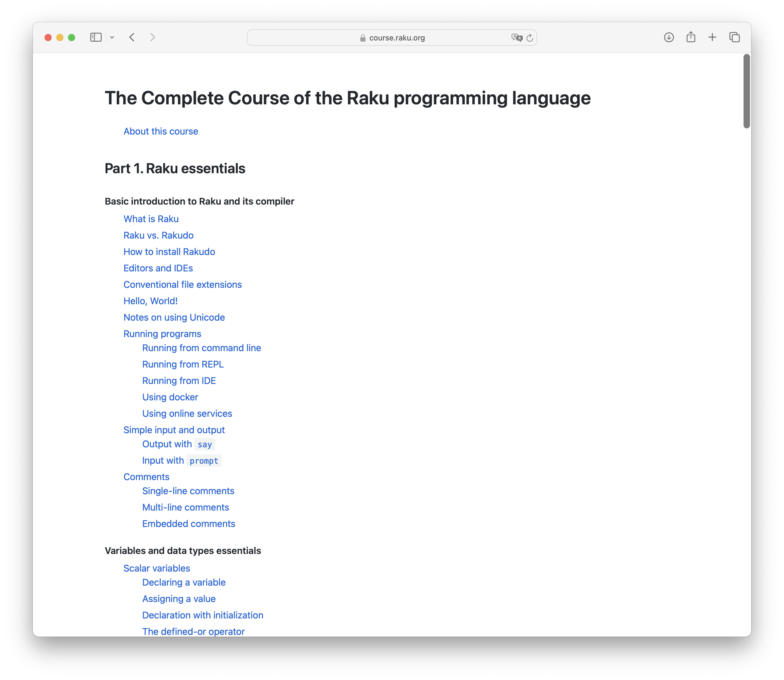Image resolution: width=784 pixels, height=680 pixels.
Task: Go back using the back arrow
Action: click(x=132, y=37)
